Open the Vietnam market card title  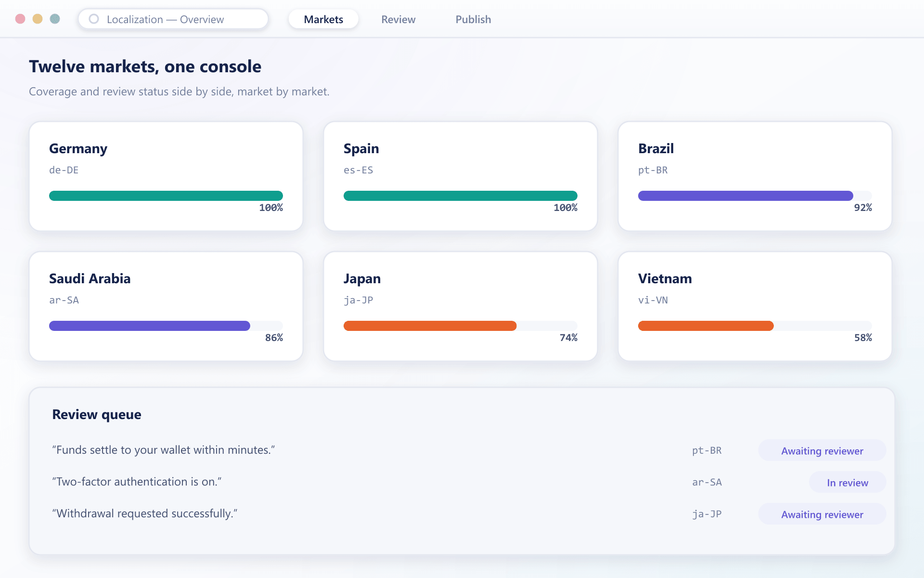click(x=665, y=278)
